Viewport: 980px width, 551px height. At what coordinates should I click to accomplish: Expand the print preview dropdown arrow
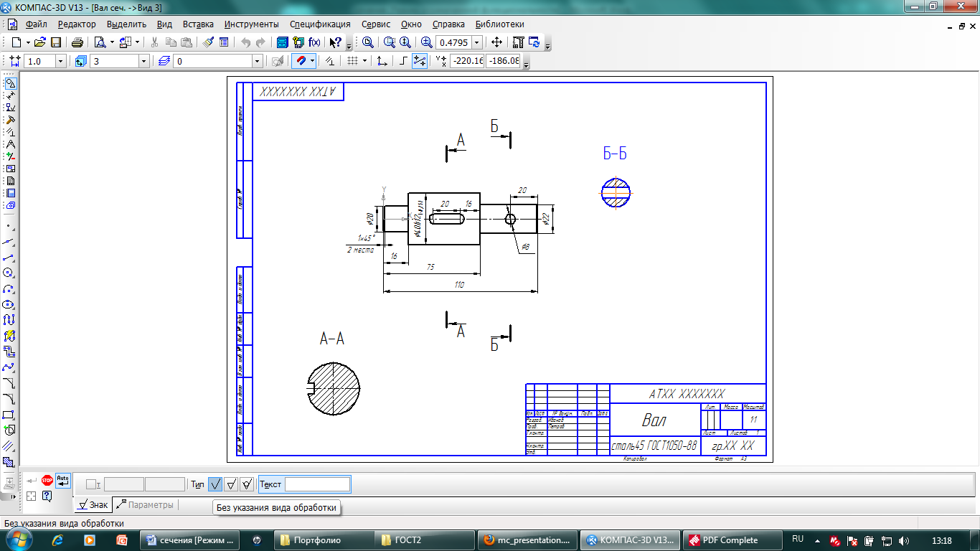112,42
